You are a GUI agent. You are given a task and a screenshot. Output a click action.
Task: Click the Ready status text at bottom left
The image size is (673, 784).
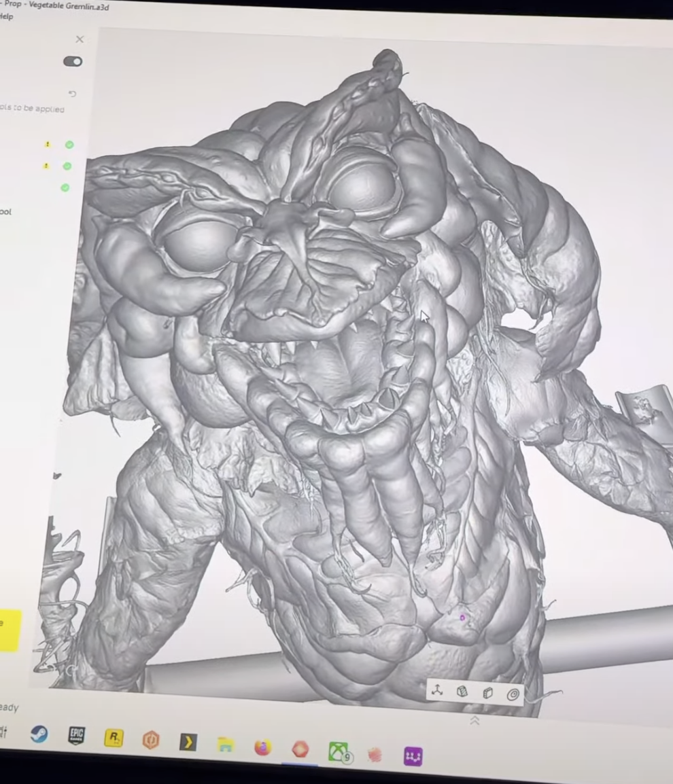click(x=7, y=707)
